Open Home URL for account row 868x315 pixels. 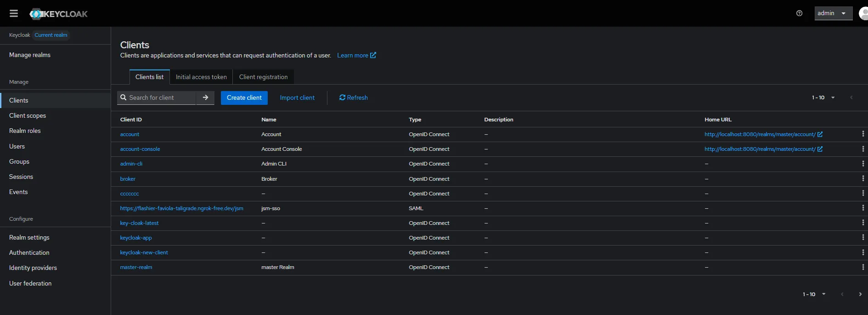[763, 134]
